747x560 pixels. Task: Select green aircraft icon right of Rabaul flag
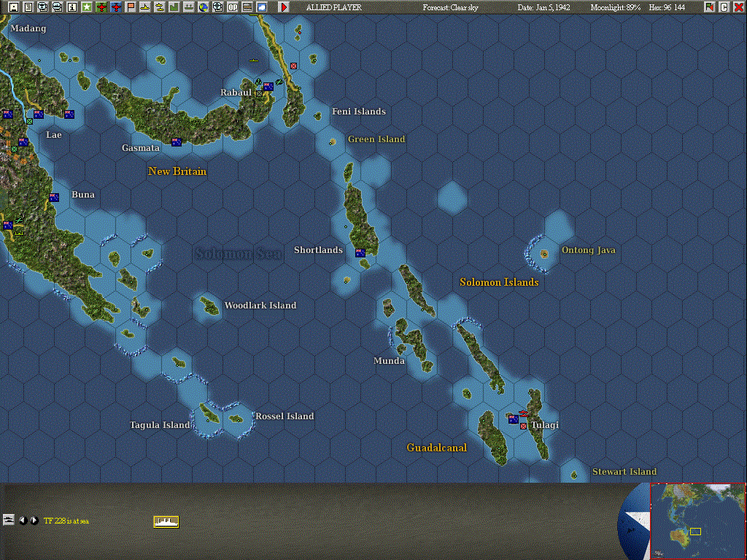coord(279,82)
